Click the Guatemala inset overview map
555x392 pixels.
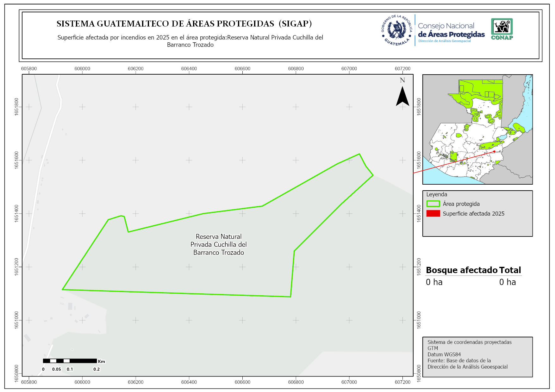click(477, 130)
